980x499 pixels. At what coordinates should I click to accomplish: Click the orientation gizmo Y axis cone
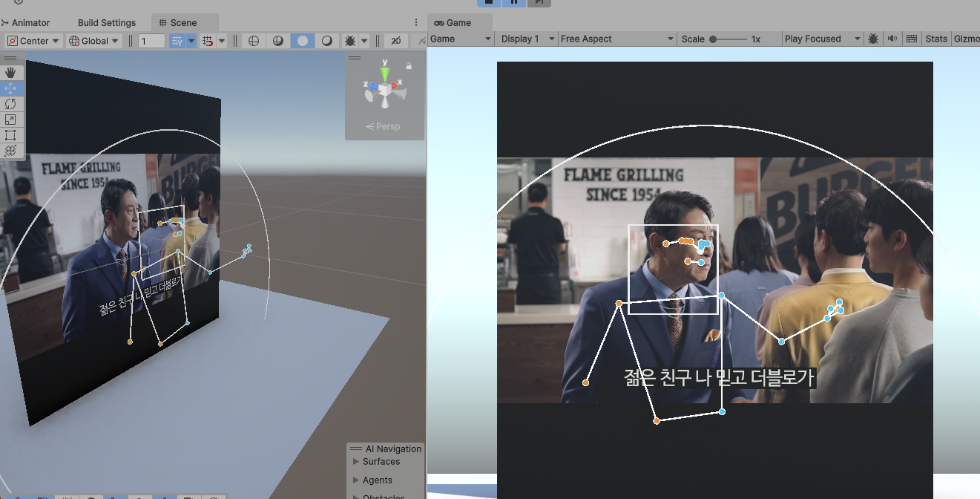(x=384, y=74)
